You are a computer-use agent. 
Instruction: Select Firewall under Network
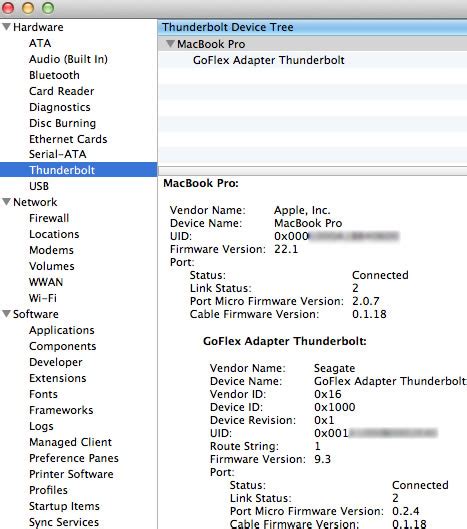click(x=49, y=218)
